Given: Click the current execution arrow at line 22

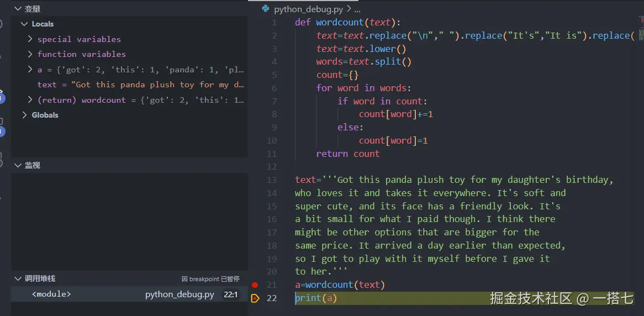Looking at the screenshot, I should (255, 298).
